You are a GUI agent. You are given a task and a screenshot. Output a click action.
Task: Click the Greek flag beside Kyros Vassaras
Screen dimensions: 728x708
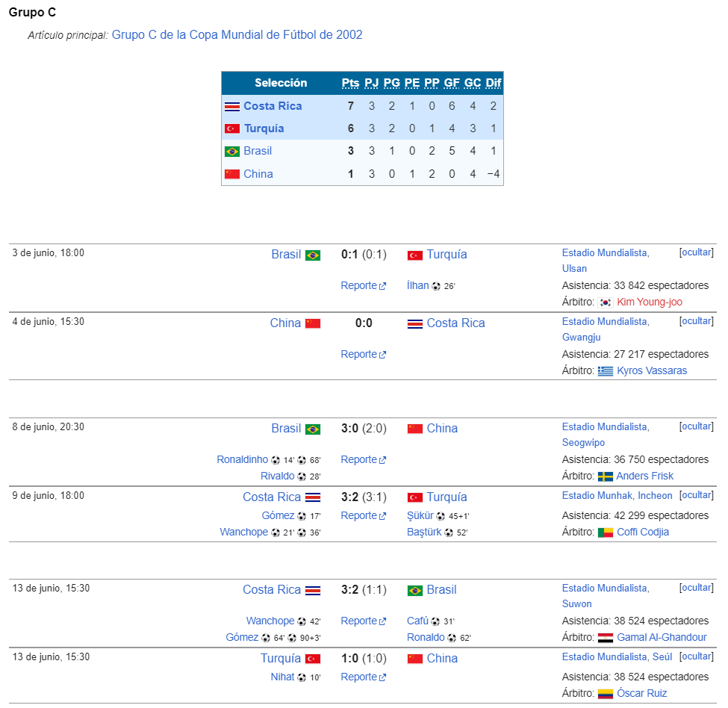(x=605, y=371)
